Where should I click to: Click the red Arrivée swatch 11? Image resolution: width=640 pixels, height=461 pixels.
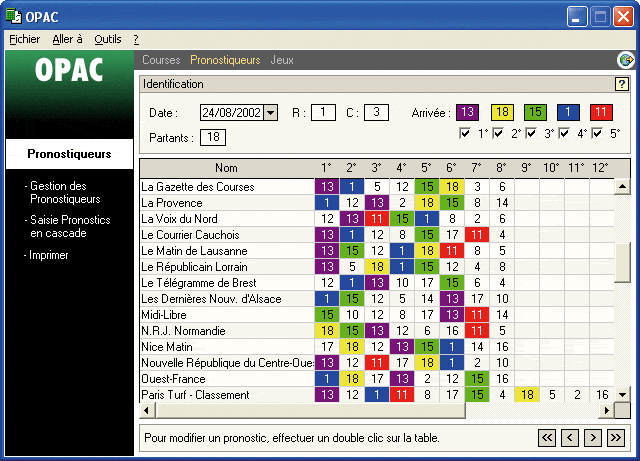(601, 112)
